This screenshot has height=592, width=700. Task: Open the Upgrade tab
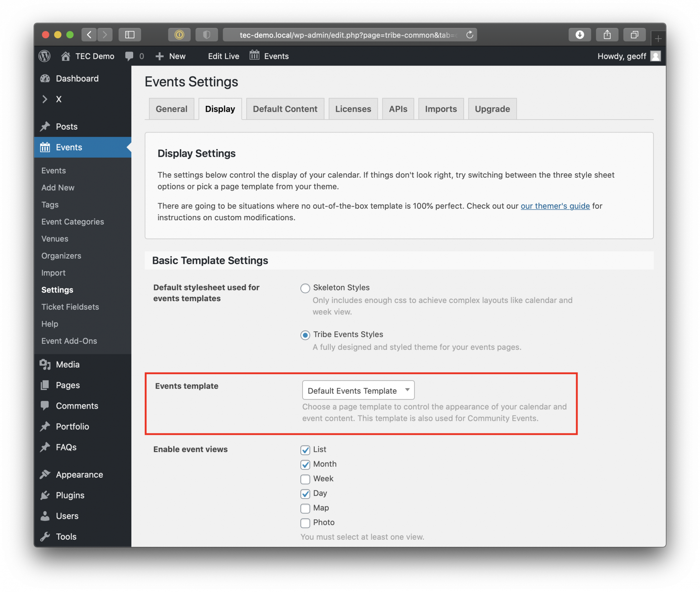coord(492,109)
